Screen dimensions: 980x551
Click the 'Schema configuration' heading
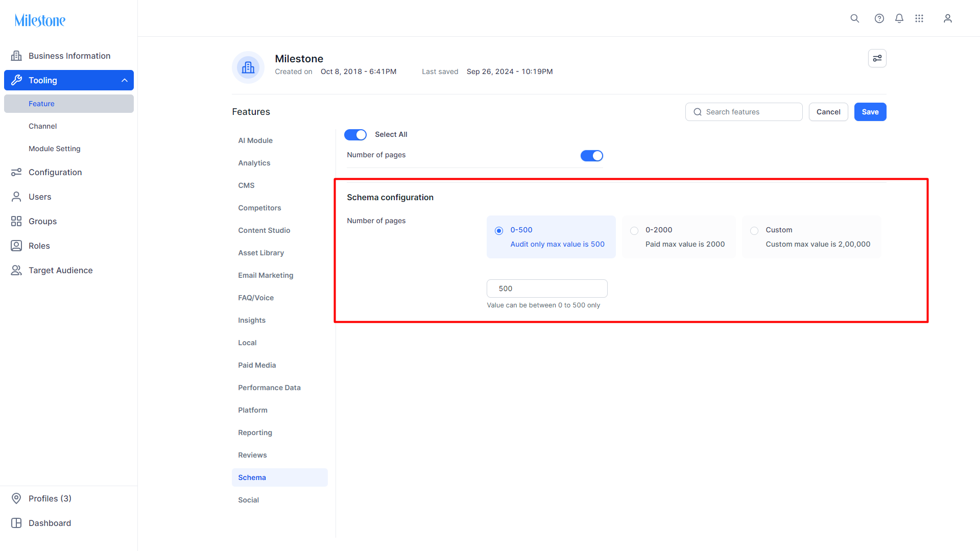click(x=390, y=198)
